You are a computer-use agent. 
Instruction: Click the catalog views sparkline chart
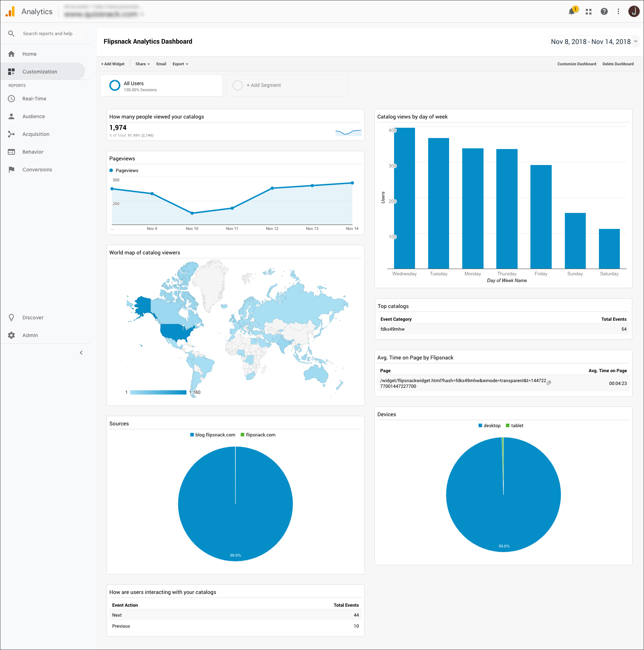point(349,132)
